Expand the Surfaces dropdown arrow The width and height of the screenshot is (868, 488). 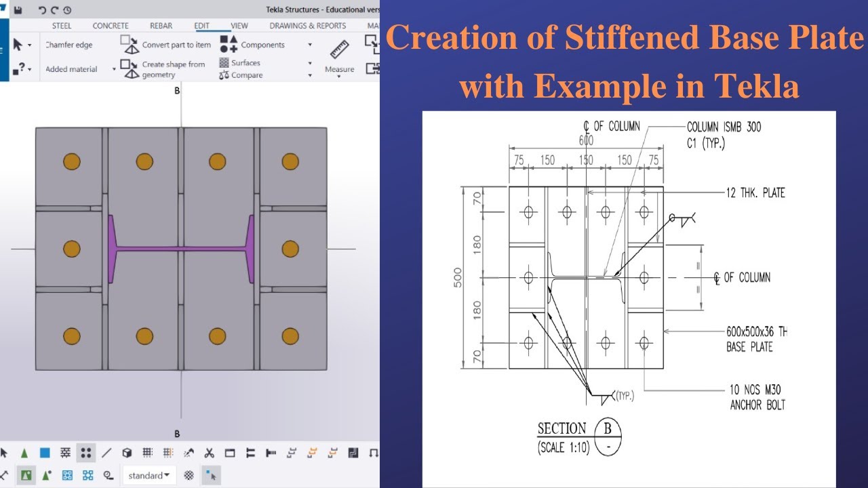(310, 63)
